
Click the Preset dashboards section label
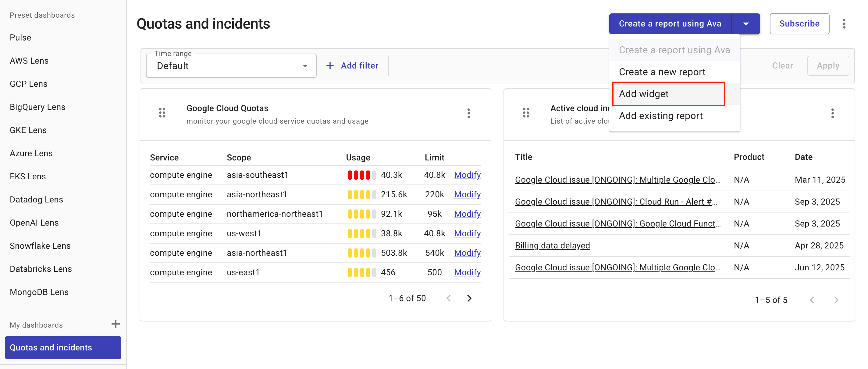point(42,15)
